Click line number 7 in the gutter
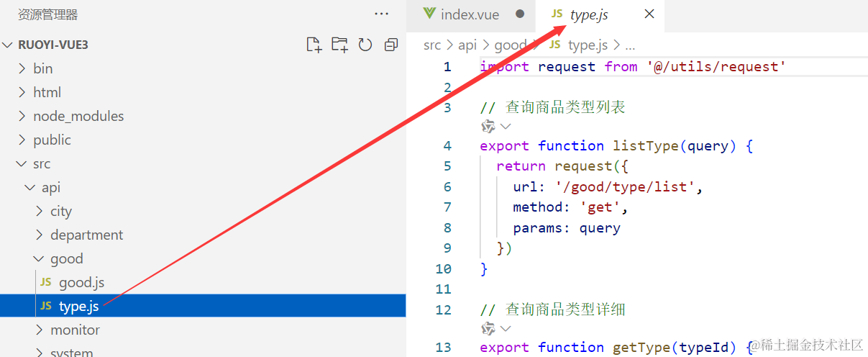Screen dimensions: 868x357 point(447,207)
